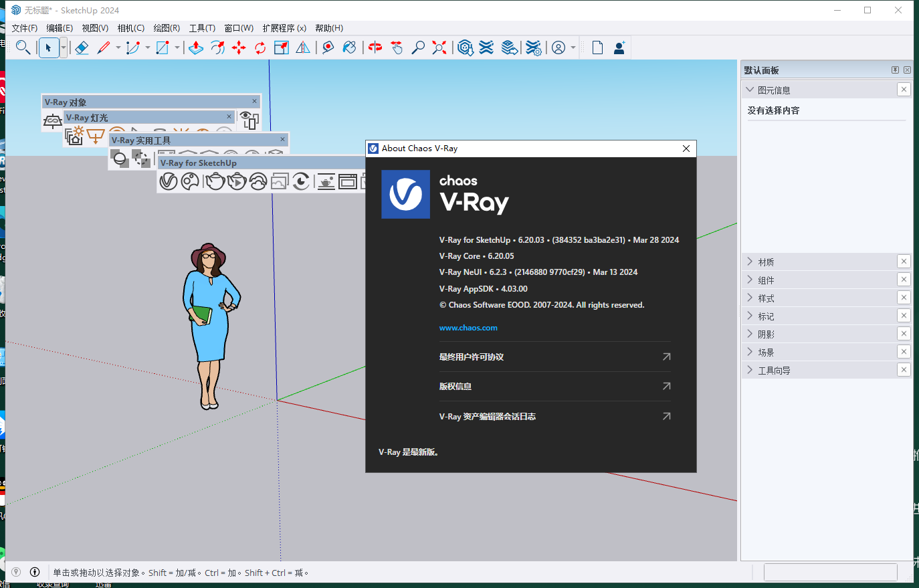The image size is (919, 588).
Task: Open the 帮助(H) menu
Action: [x=329, y=28]
